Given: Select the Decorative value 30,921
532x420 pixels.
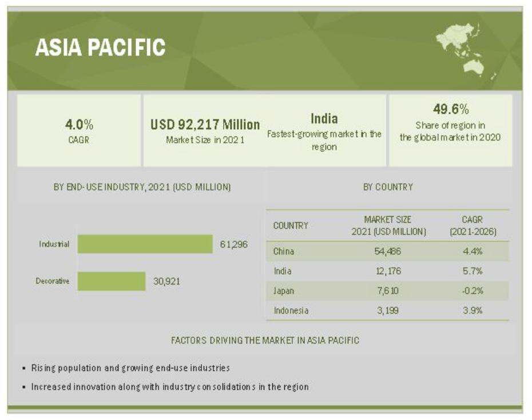Looking at the screenshot, I should [x=166, y=281].
